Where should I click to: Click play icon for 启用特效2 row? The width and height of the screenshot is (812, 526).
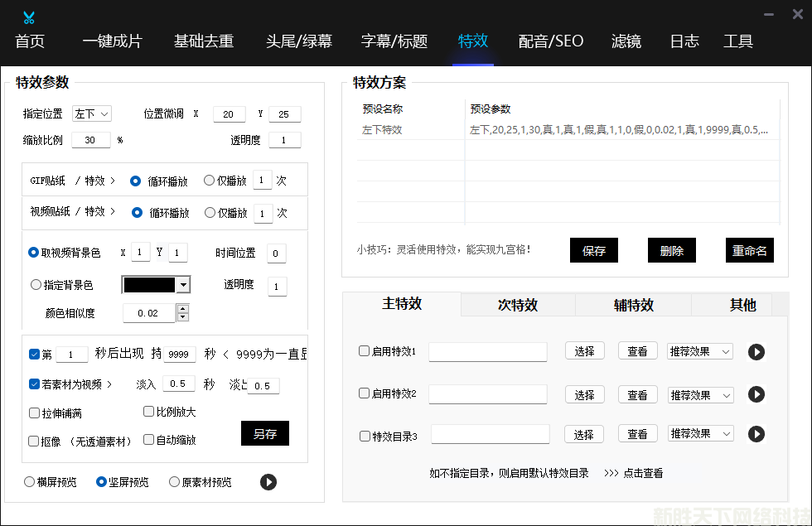click(x=756, y=394)
